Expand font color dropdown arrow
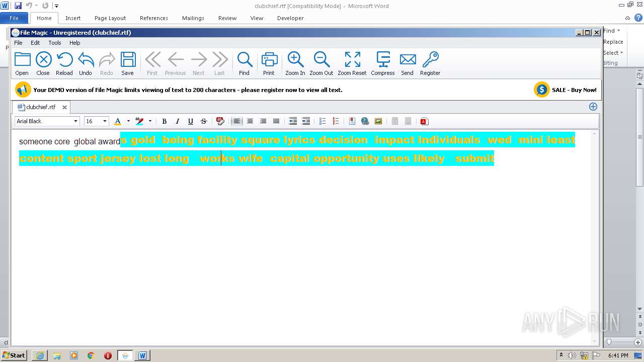 128,121
